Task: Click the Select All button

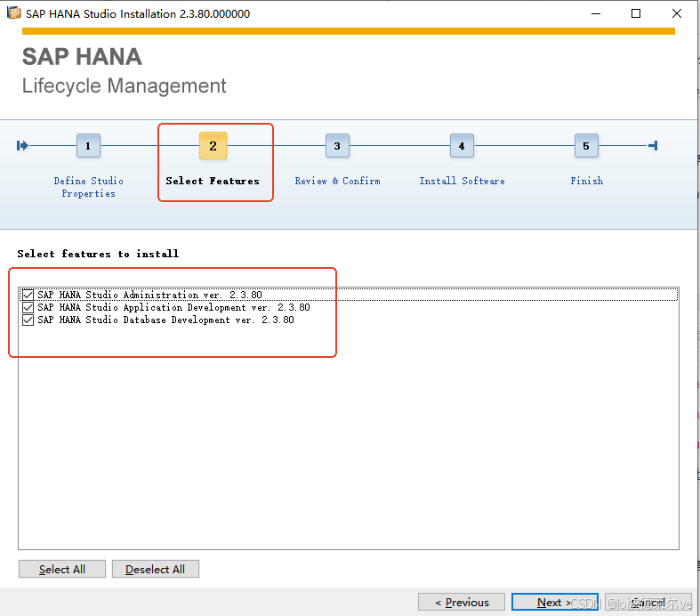Action: point(62,569)
